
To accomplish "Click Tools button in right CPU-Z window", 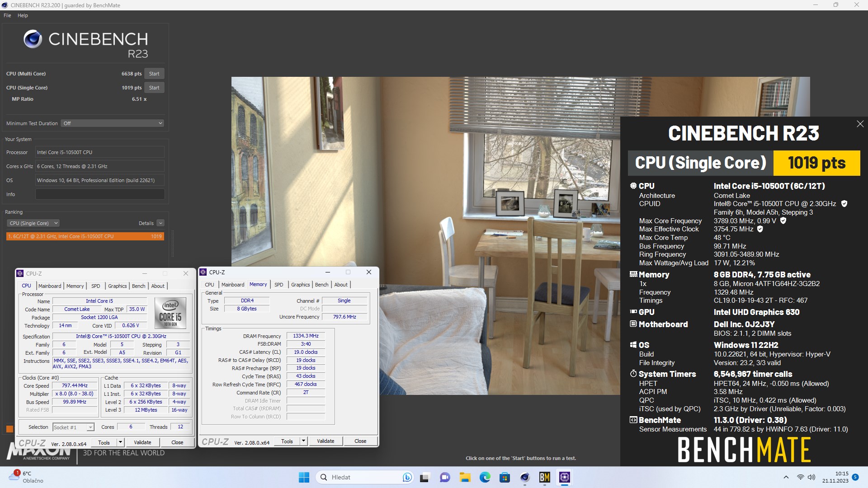I will point(287,441).
